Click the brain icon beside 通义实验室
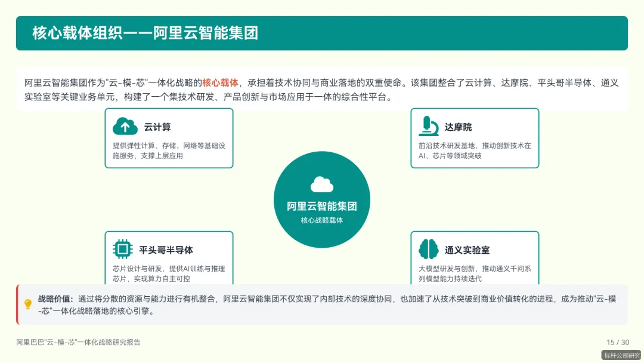This screenshot has height=363, width=644. (x=428, y=249)
